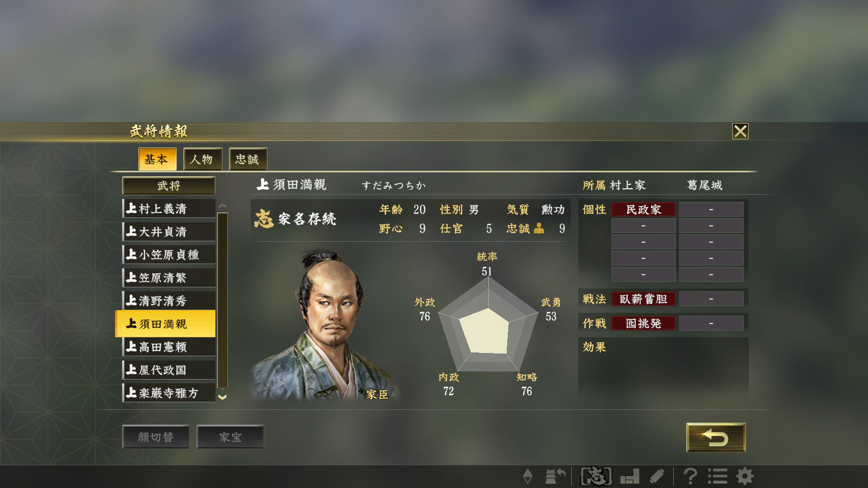Click the bar chart blocks icon

tap(630, 477)
